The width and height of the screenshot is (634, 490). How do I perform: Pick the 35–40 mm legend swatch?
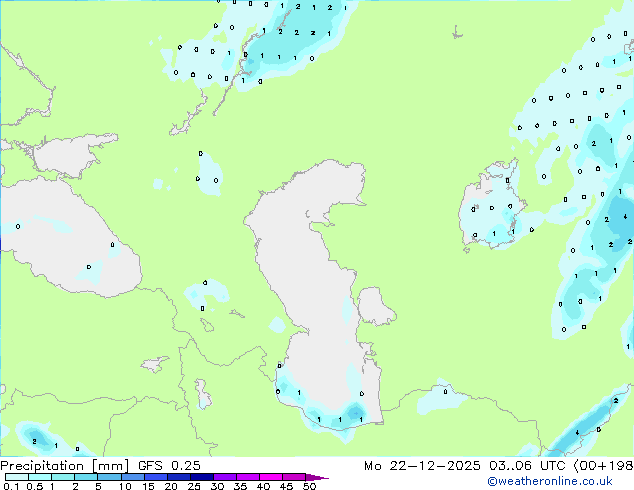(x=247, y=477)
